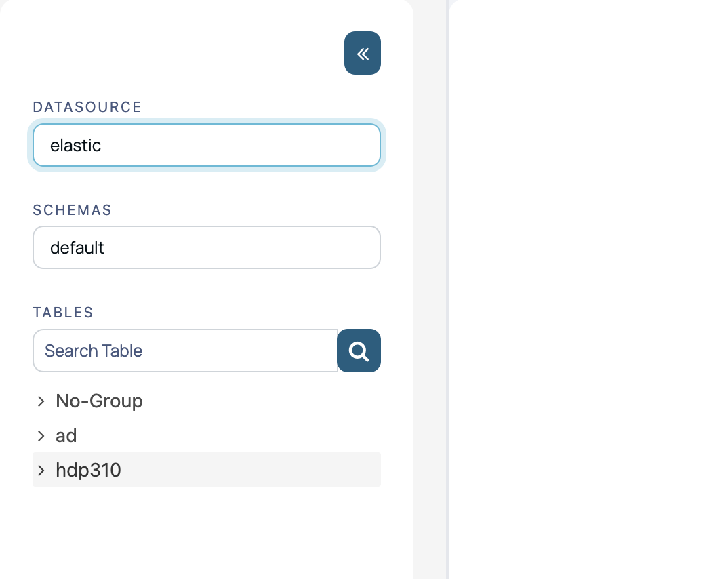The image size is (728, 579).
Task: Expand the ad group chevron
Action: click(41, 436)
